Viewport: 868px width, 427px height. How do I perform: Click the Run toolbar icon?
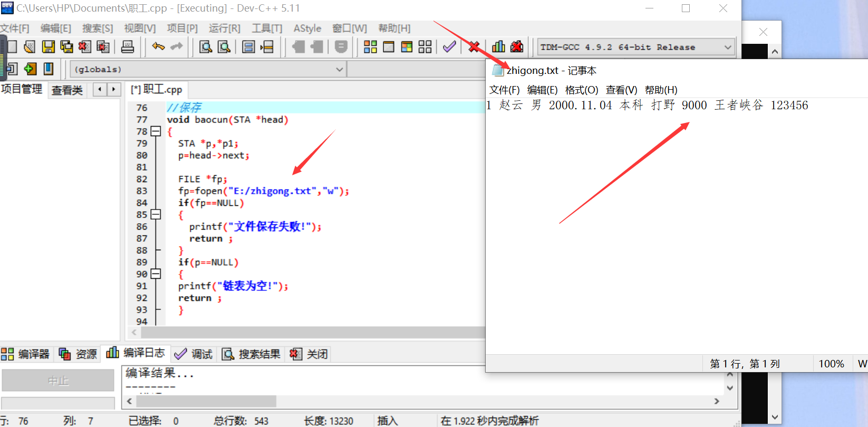click(x=389, y=47)
